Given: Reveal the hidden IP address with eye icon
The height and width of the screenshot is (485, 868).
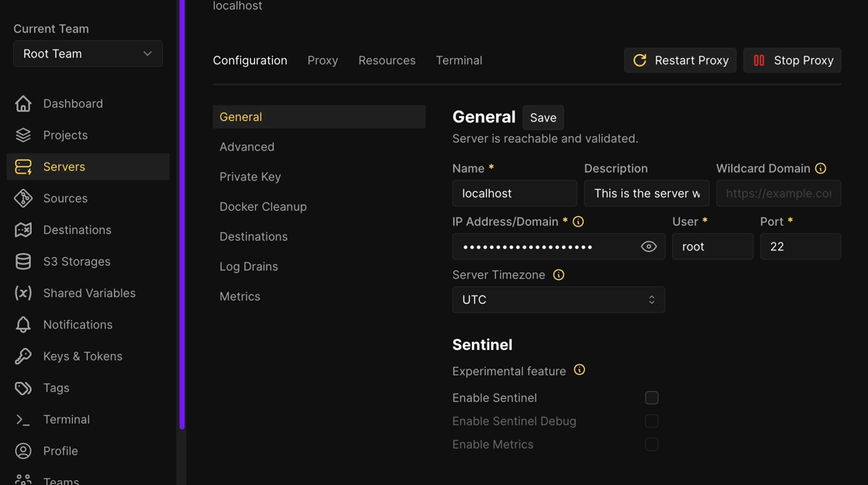Looking at the screenshot, I should [649, 246].
